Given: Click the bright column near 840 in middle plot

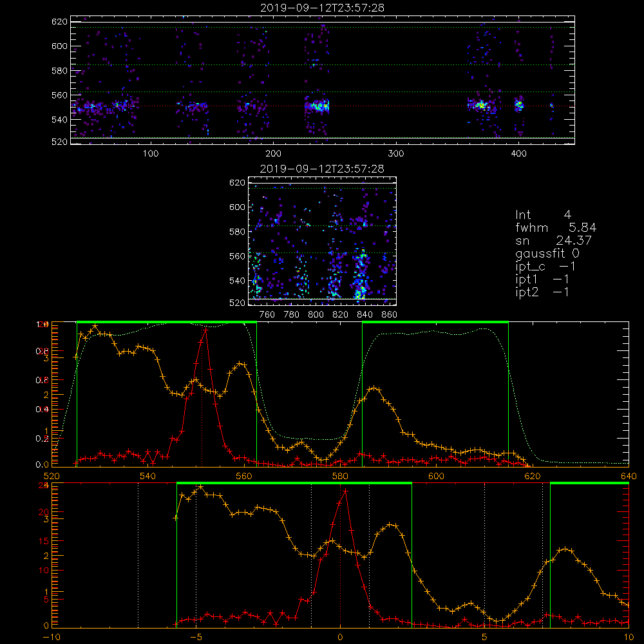Looking at the screenshot, I should point(360,274).
